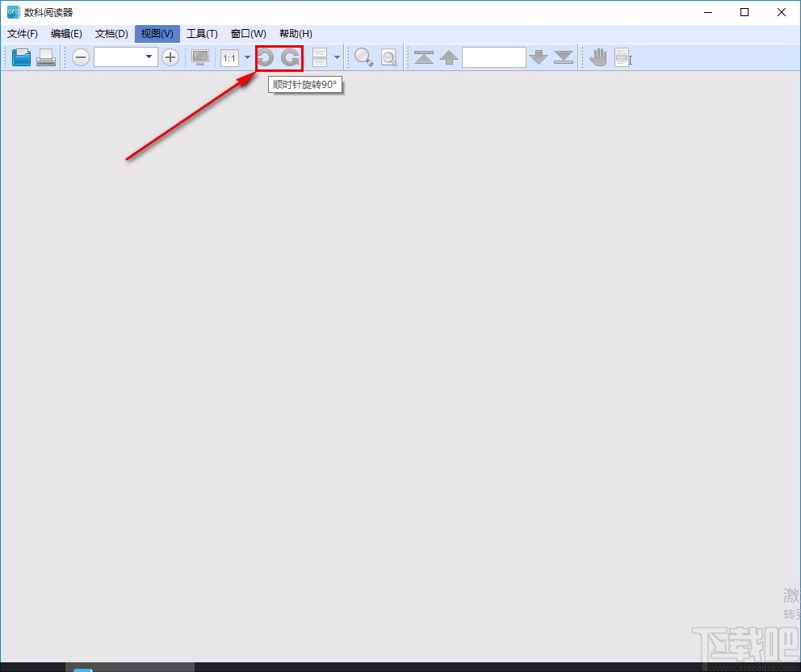
Task: Open the 工具(T) menu
Action: [x=202, y=34]
